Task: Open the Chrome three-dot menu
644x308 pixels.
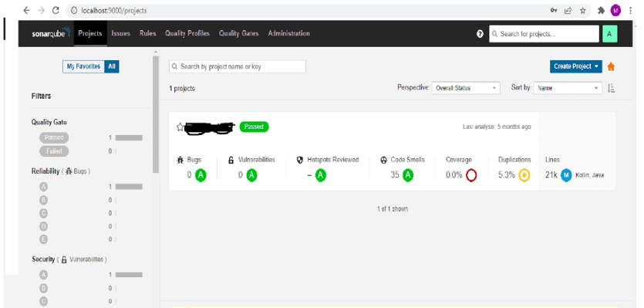Action: coord(630,11)
